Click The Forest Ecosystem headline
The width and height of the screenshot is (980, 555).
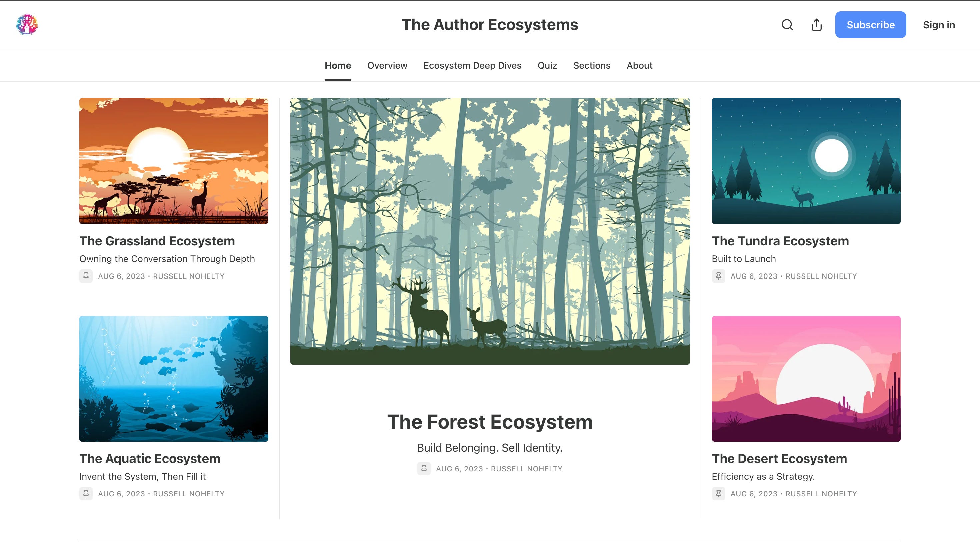pos(490,422)
